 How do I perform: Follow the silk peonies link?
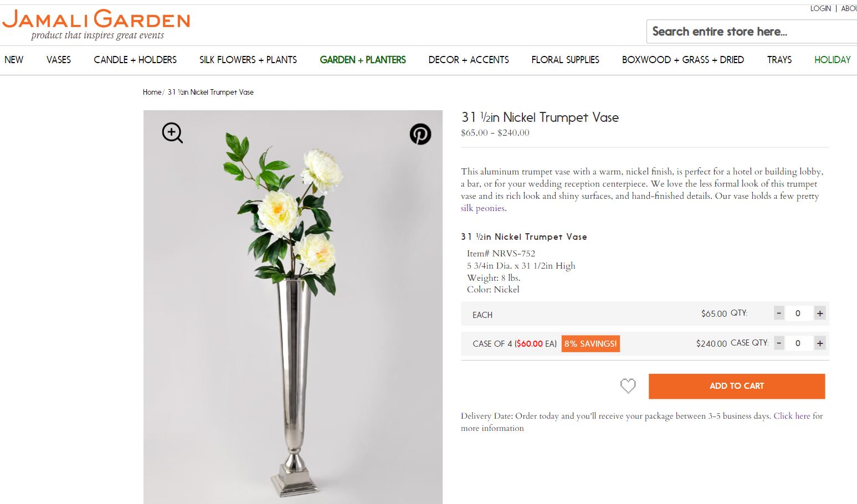(483, 208)
